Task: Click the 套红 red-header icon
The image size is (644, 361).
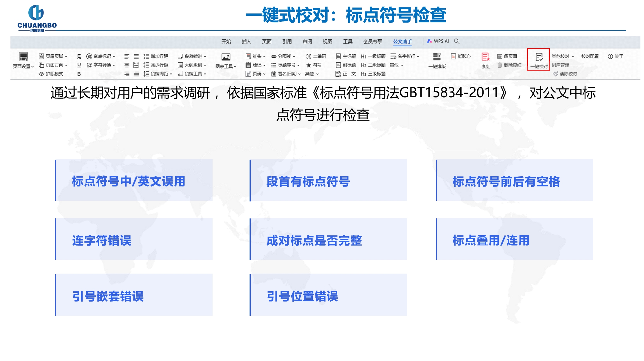Action: click(486, 57)
